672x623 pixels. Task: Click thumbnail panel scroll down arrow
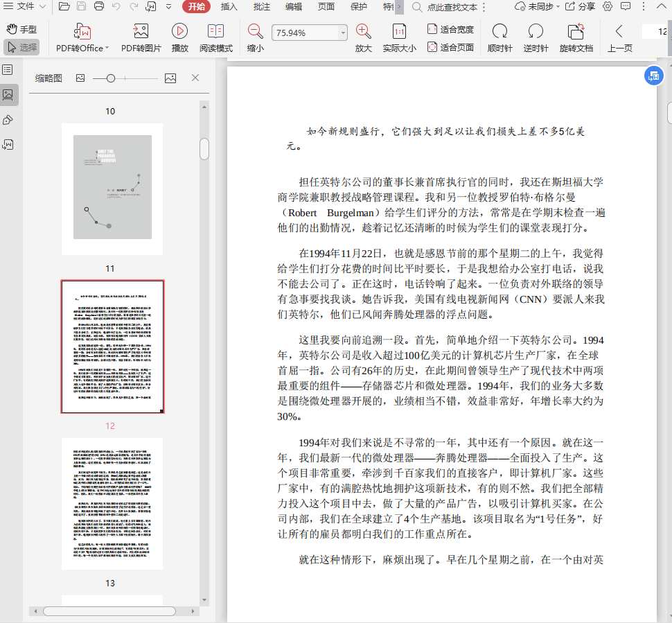click(x=204, y=600)
